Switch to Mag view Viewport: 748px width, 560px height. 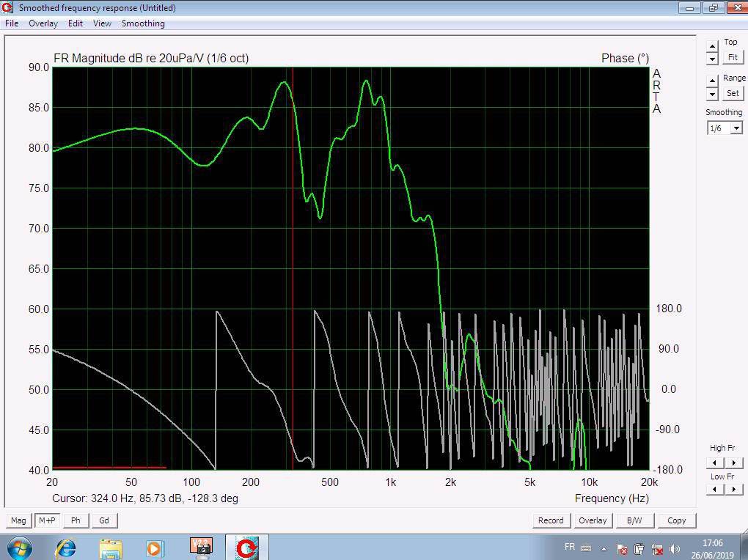click(18, 520)
